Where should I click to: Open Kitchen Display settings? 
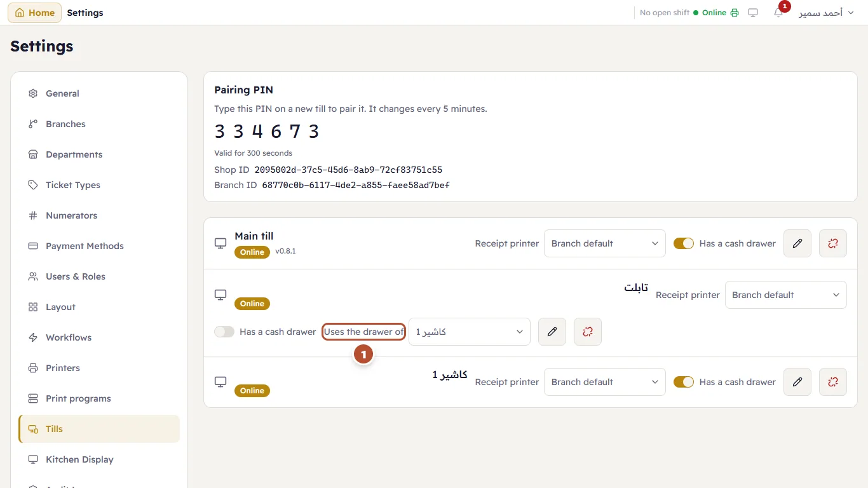pos(99,459)
